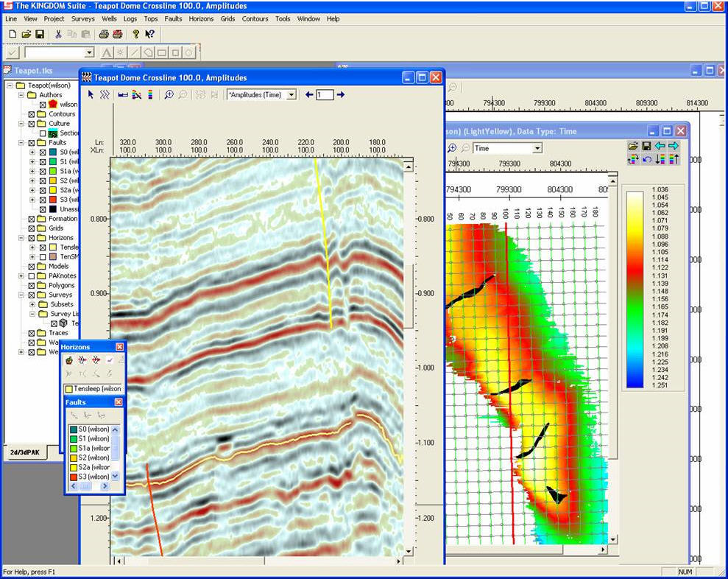Click the crossline number input field
The image size is (728, 579).
pos(325,94)
